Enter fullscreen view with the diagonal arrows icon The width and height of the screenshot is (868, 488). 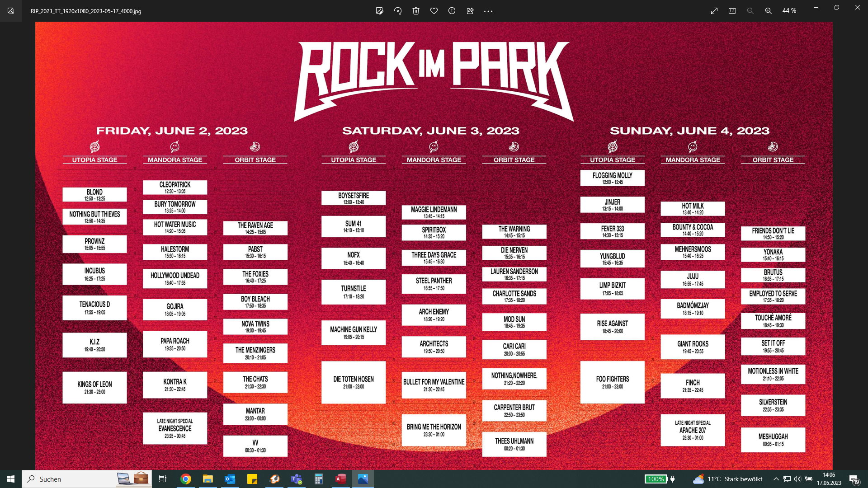pyautogui.click(x=714, y=11)
